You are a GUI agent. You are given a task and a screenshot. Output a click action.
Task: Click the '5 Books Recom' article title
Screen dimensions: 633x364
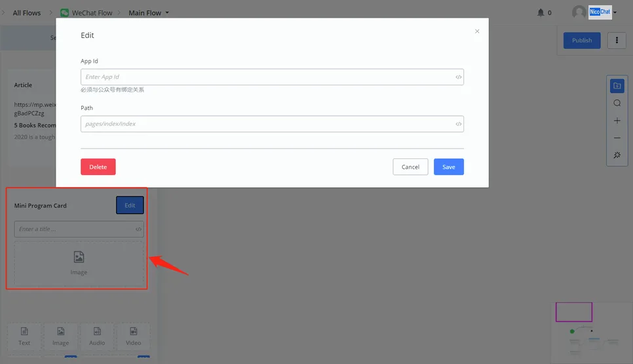click(35, 125)
